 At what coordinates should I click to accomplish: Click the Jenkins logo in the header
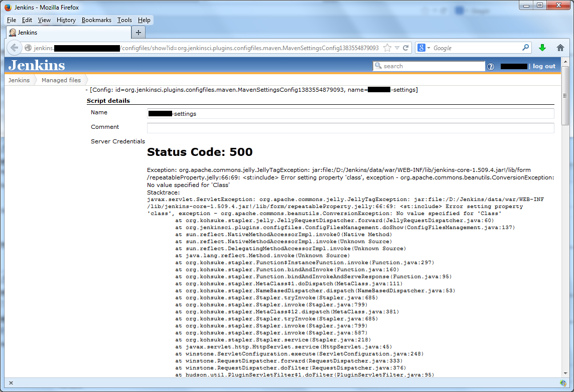pos(37,66)
